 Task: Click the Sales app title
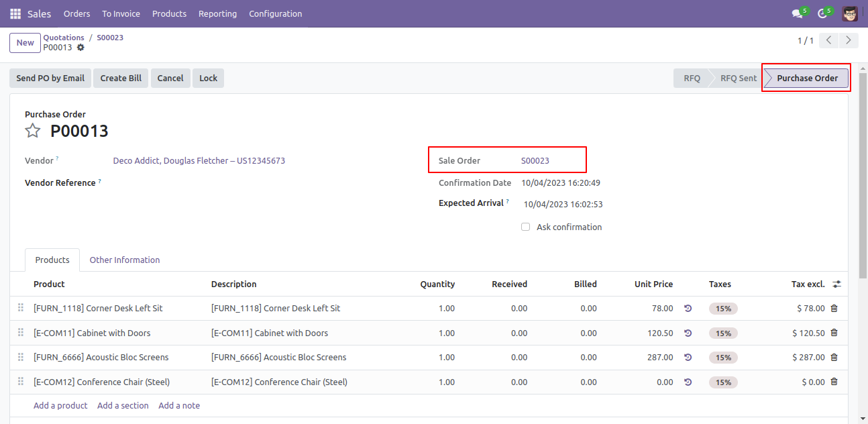click(39, 13)
